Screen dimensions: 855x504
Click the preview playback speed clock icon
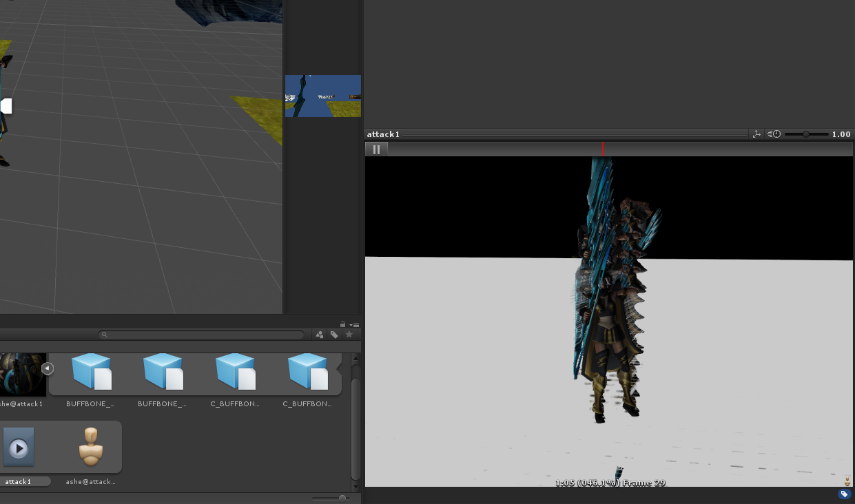click(776, 134)
